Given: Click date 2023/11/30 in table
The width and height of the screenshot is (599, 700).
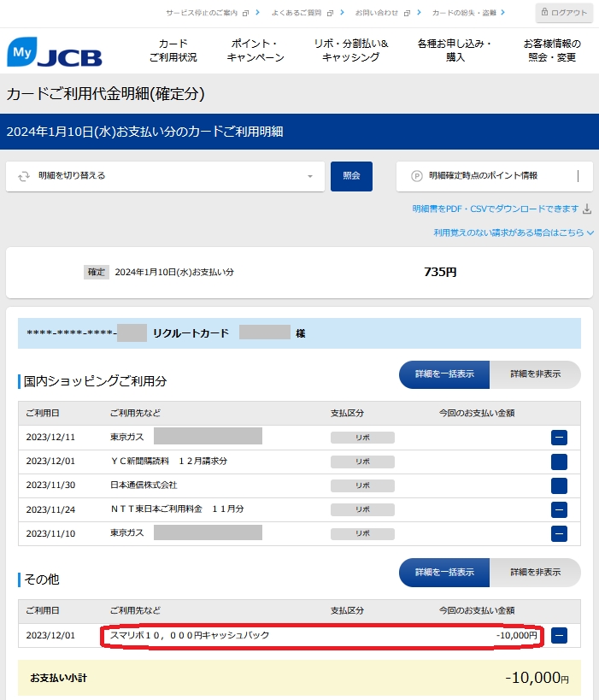Looking at the screenshot, I should point(50,485).
